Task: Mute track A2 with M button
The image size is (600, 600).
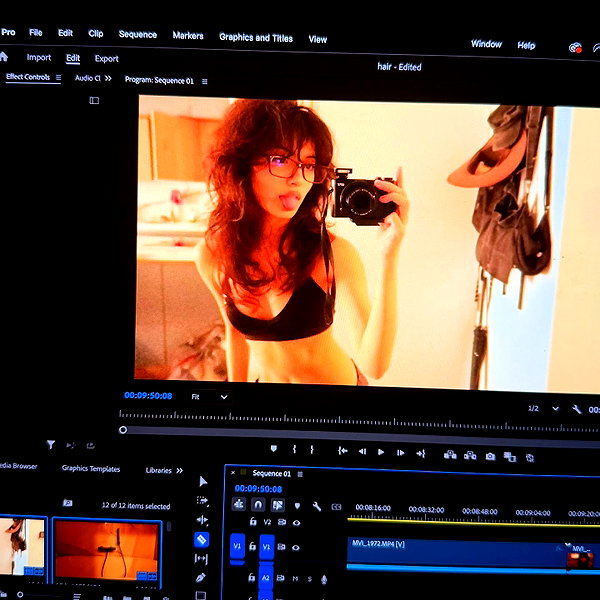Action: pos(295,579)
